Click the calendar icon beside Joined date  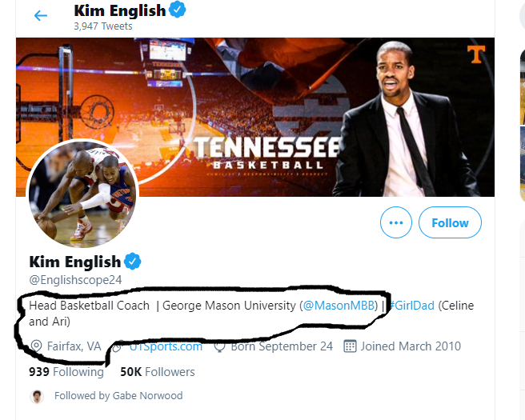pyautogui.click(x=349, y=346)
